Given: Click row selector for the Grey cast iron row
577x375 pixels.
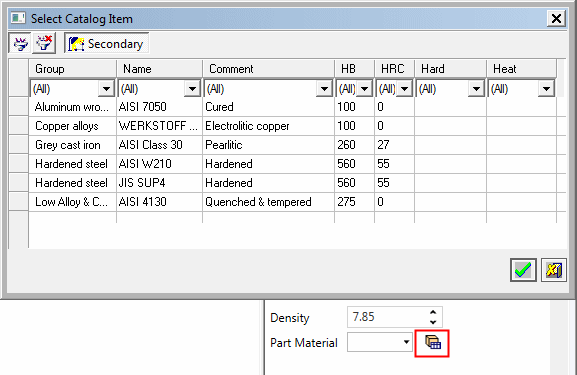Looking at the screenshot, I should tap(18, 145).
